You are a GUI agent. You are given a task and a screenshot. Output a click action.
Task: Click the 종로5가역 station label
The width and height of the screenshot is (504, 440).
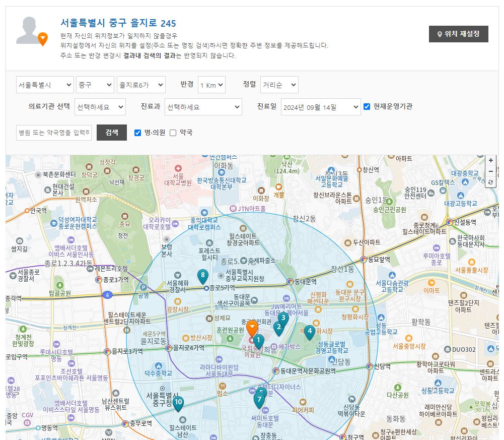coord(222,288)
